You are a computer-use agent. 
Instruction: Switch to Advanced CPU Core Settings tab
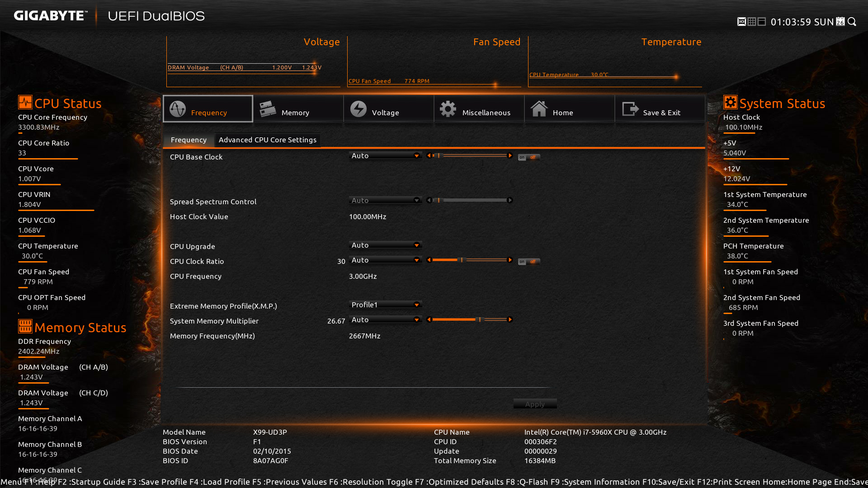click(268, 140)
